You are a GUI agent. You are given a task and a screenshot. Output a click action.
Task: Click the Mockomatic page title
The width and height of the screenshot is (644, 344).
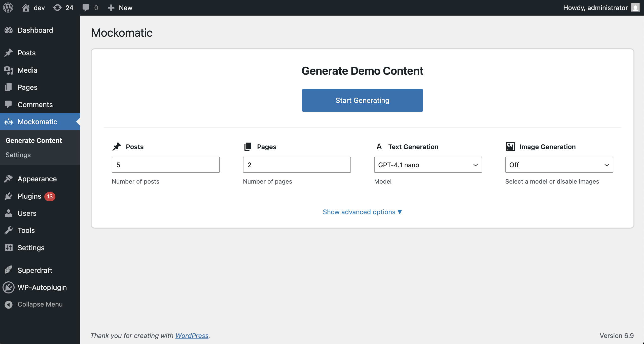tap(122, 33)
